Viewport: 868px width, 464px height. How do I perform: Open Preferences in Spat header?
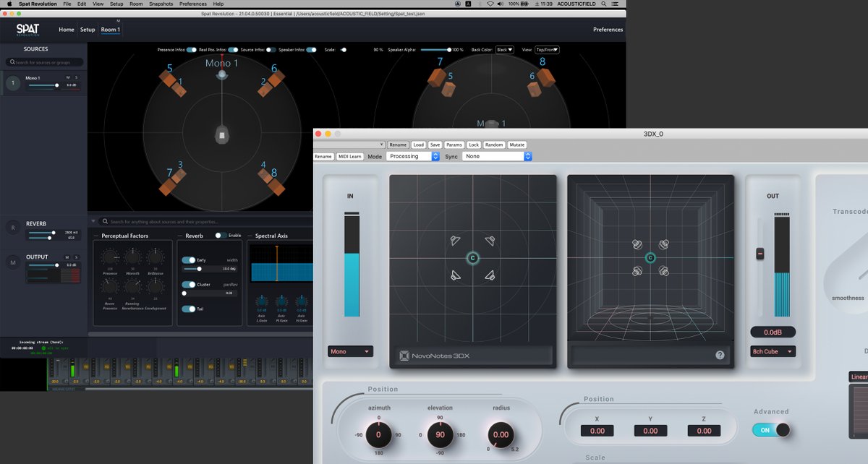tap(608, 30)
